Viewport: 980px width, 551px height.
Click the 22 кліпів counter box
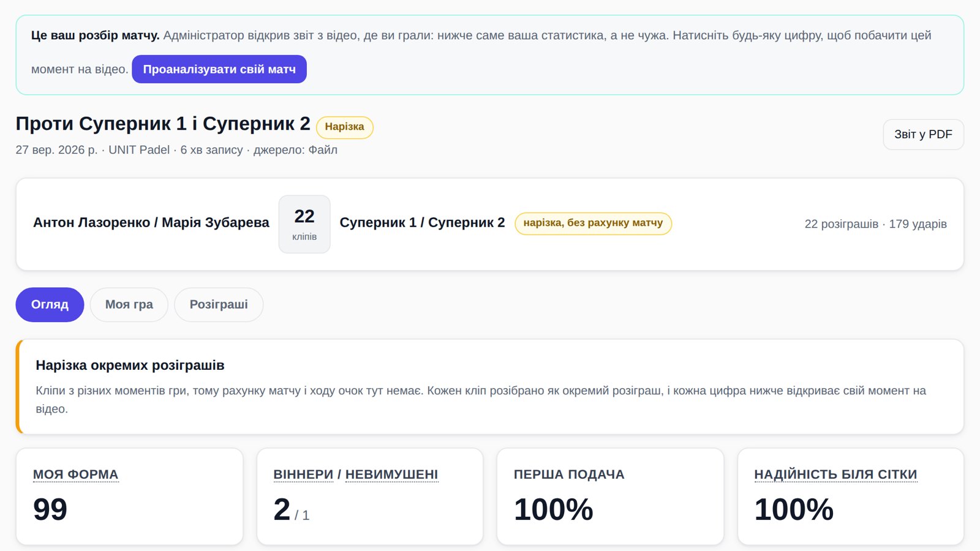(x=304, y=224)
